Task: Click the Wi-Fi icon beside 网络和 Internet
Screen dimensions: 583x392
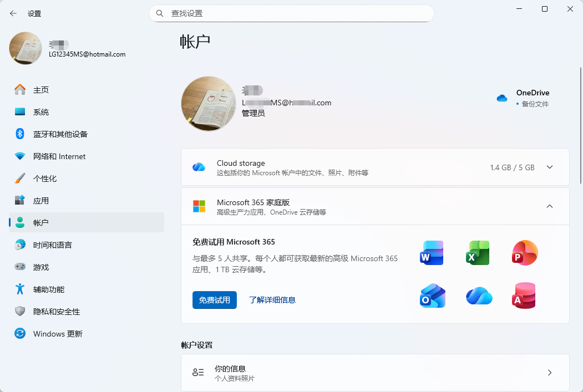Action: coord(20,156)
